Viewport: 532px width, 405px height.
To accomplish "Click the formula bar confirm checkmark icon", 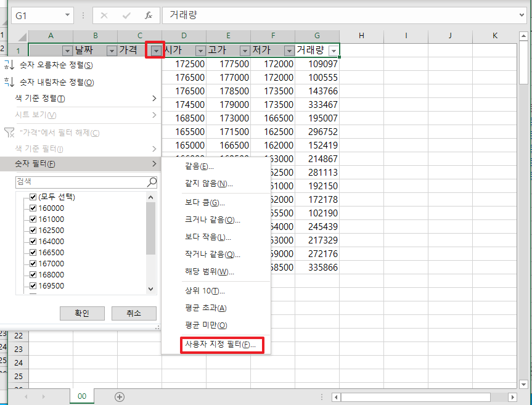I will tap(126, 15).
